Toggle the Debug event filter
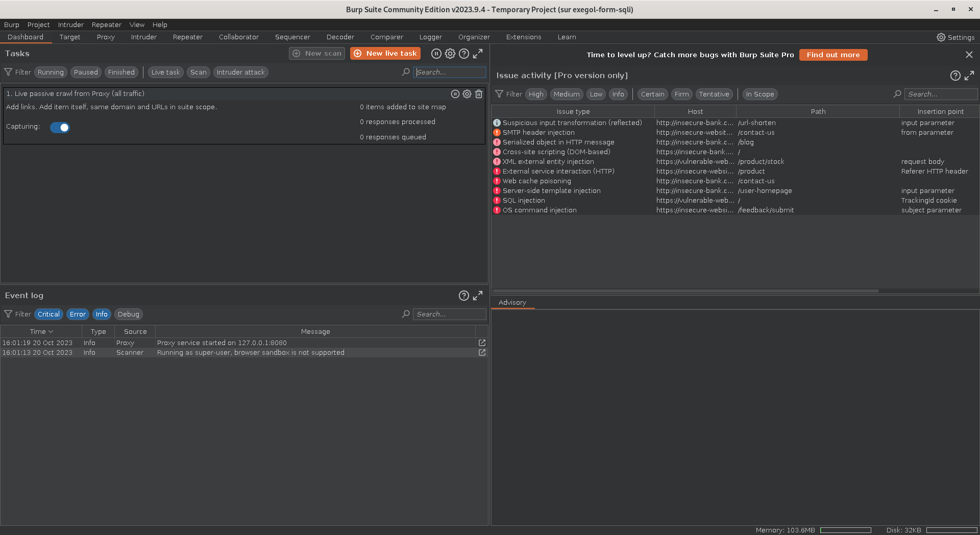 (x=129, y=314)
